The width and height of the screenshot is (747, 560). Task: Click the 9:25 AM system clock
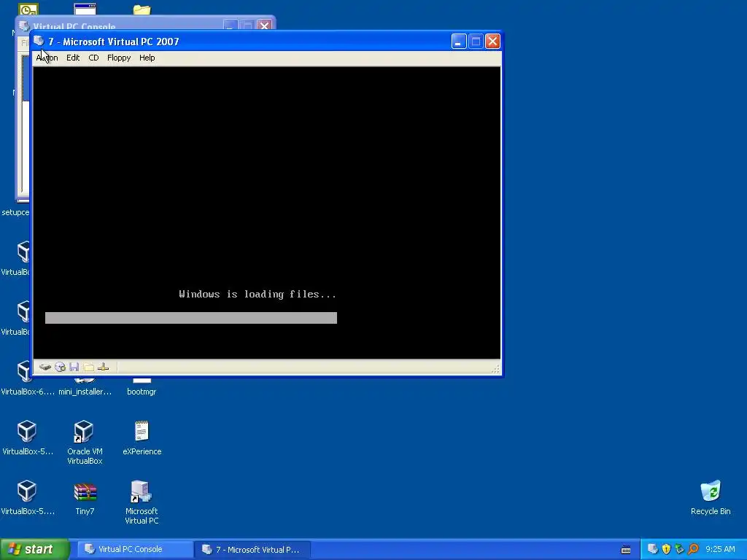pyautogui.click(x=720, y=550)
